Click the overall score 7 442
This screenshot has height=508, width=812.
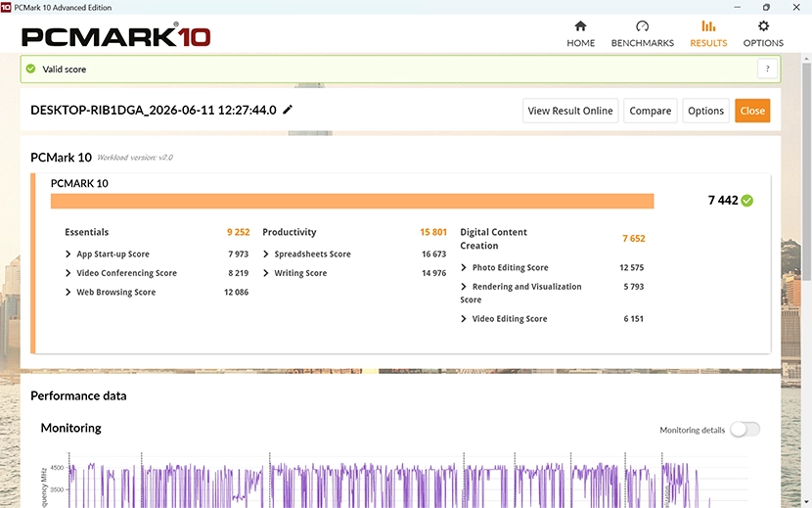tap(723, 201)
